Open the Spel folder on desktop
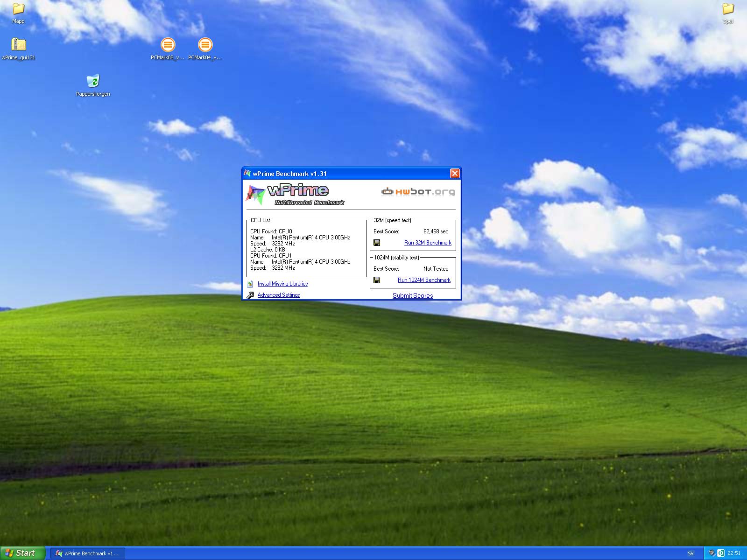747x560 pixels. [x=728, y=13]
